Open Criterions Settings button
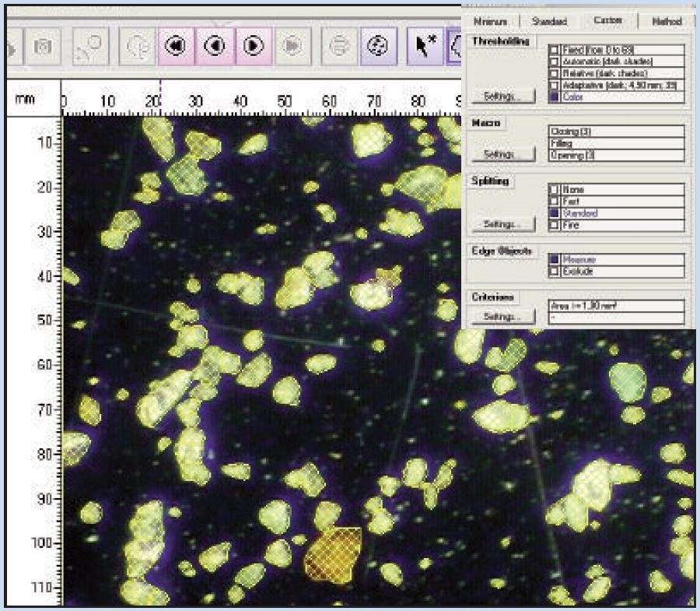The width and height of the screenshot is (700, 611). pos(503,317)
